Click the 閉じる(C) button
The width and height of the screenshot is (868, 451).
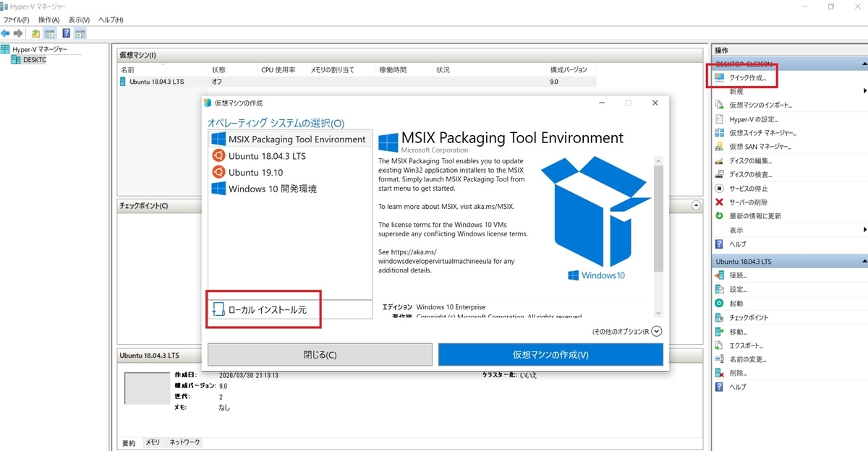(x=320, y=355)
